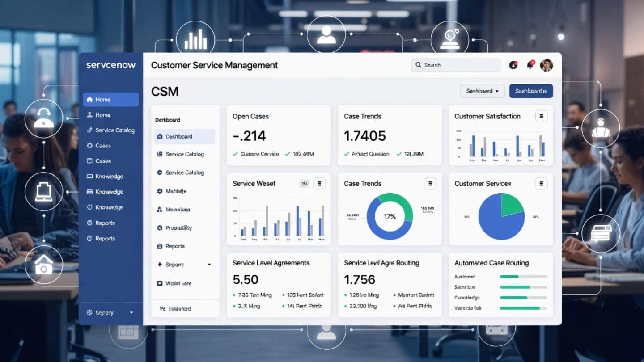The width and height of the screenshot is (644, 362).
Task: Click the Austamer progress bar
Action: (523, 277)
